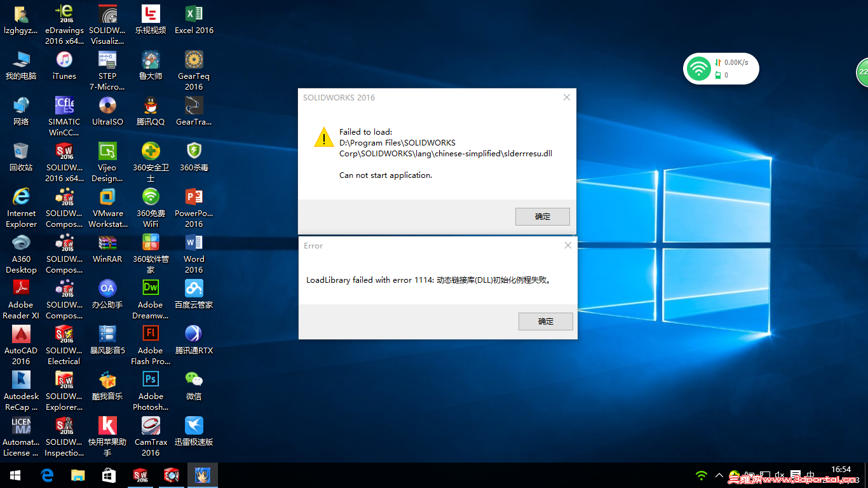868x488 pixels.
Task: Select the VMware Workstation desktop icon
Action: point(107,208)
